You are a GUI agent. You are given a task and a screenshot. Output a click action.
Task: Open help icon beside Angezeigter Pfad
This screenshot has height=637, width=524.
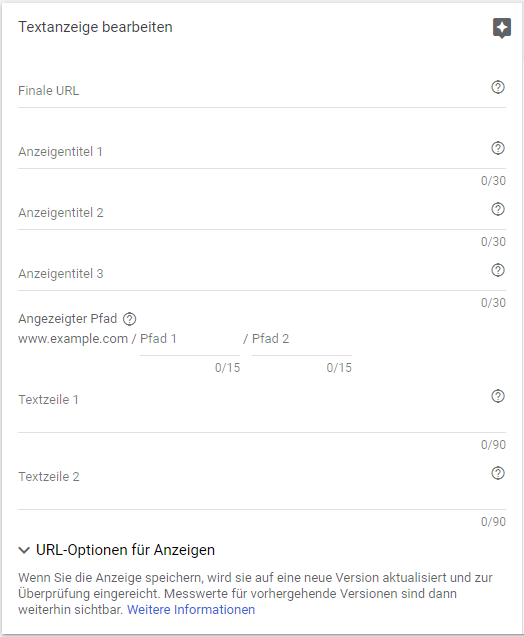[x=130, y=319]
